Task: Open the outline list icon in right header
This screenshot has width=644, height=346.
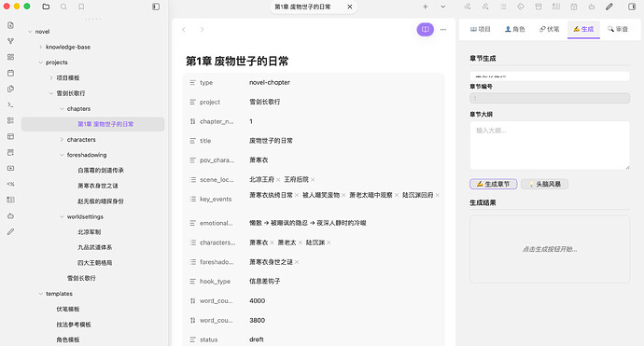Action: coord(503,7)
